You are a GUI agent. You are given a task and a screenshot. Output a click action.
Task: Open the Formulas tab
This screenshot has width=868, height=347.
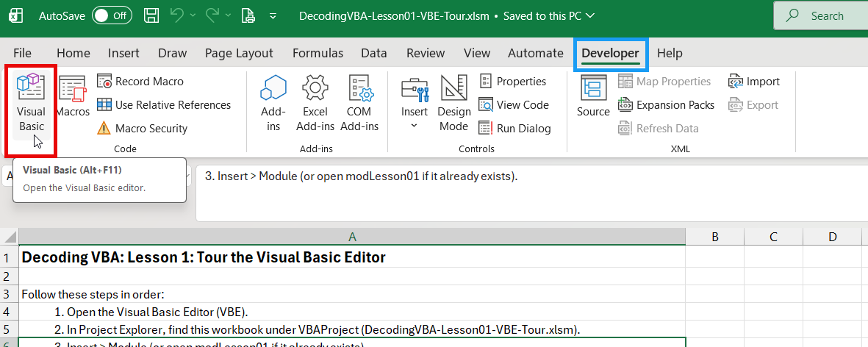[318, 53]
